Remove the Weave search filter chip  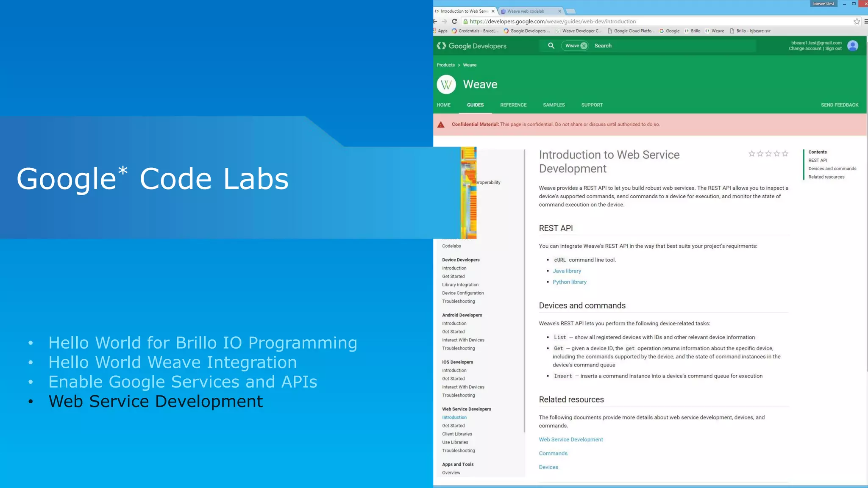click(584, 46)
